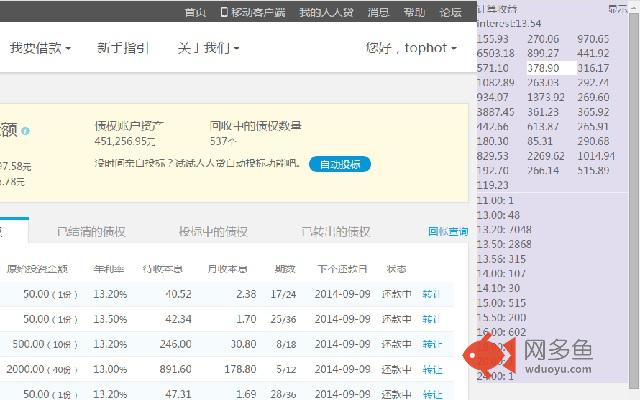The image size is (640, 400).
Task: Select the 5/12 period cell
Action: coord(286,369)
